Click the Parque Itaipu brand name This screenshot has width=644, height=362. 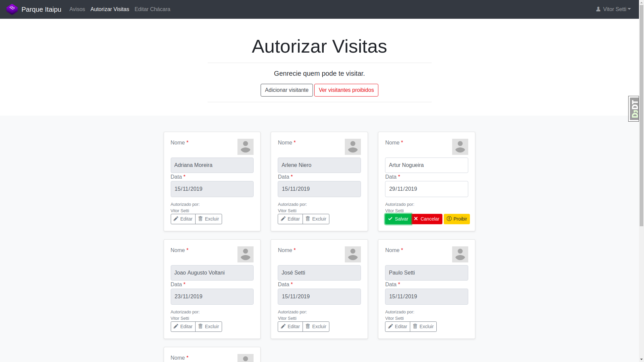tap(41, 9)
